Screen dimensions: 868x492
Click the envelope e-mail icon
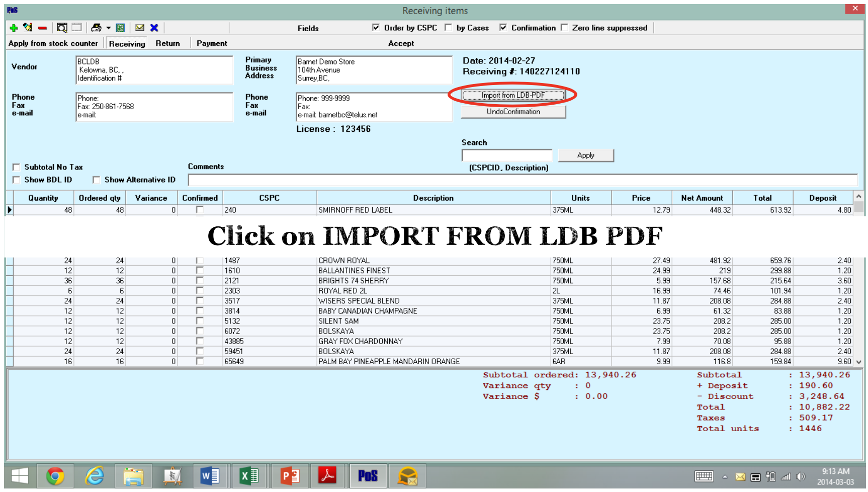coord(140,28)
